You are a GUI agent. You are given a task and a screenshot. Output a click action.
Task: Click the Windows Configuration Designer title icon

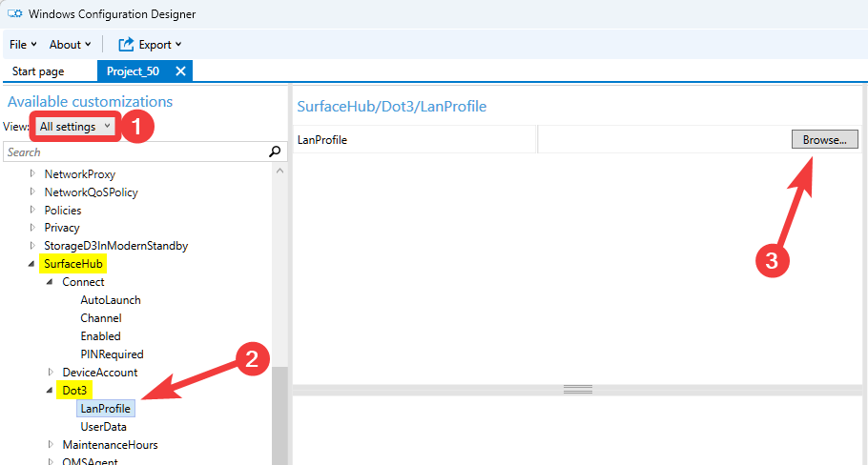tap(14, 14)
